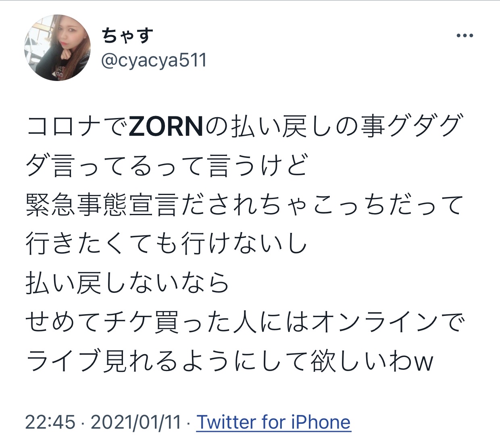Click the line 払い戻しないなら

point(127,283)
